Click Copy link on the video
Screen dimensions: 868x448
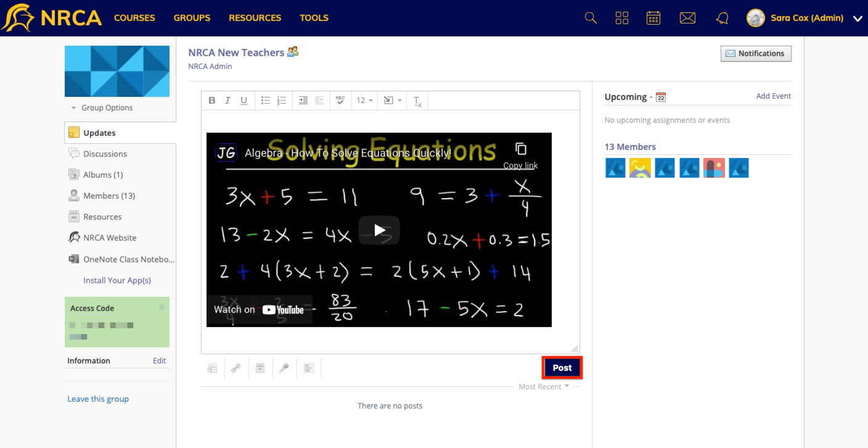point(521,156)
